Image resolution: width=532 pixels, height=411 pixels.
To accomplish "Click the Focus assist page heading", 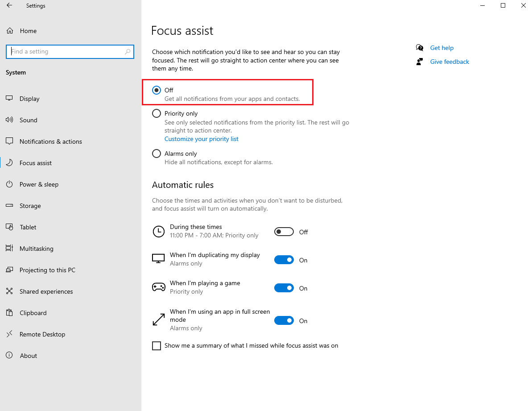I will tap(182, 31).
